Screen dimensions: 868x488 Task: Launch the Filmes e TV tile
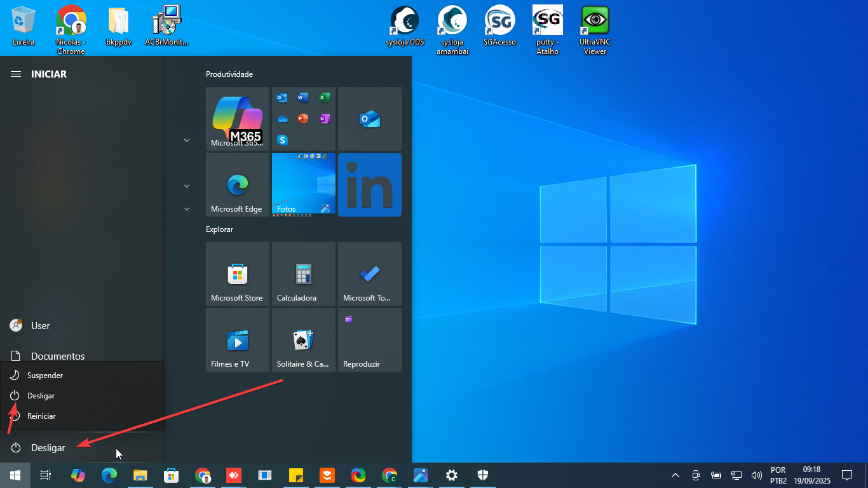[x=237, y=340]
